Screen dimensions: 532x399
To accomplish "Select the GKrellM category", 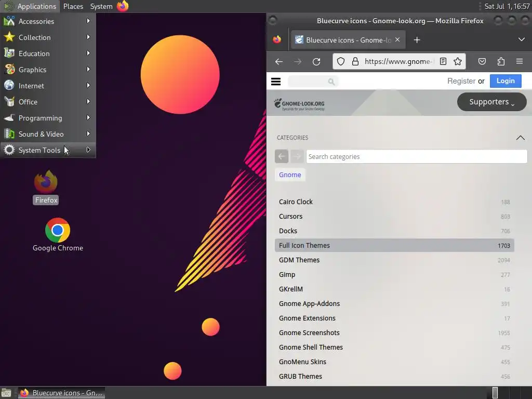I will point(394,289).
